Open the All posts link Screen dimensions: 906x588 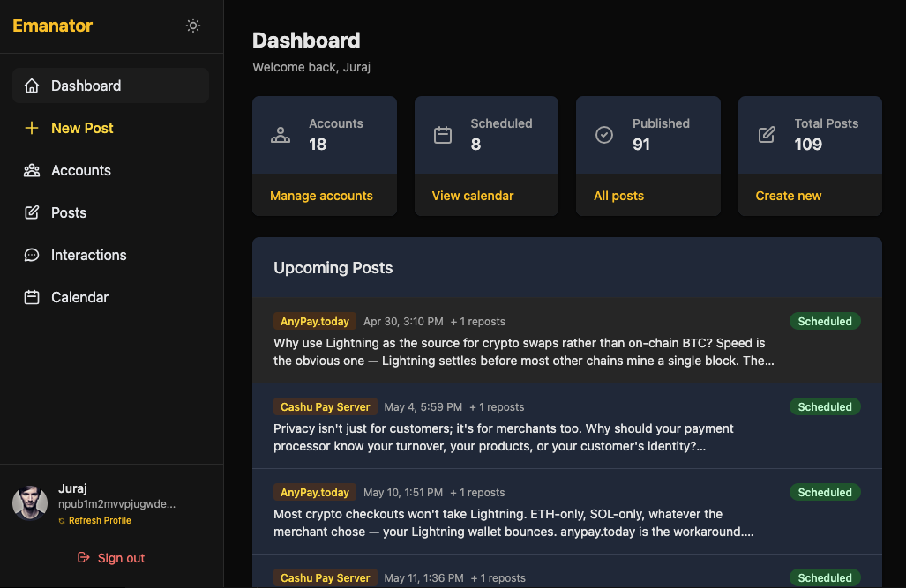tap(618, 196)
